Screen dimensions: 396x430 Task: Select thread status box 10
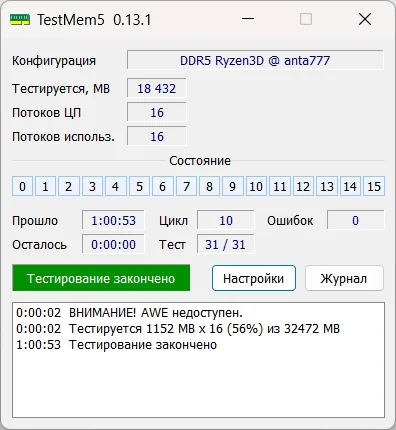(256, 186)
